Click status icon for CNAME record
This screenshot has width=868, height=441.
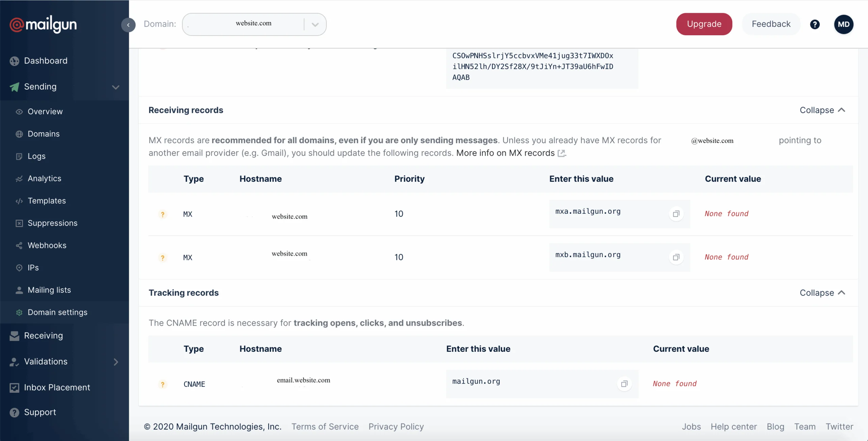(163, 384)
